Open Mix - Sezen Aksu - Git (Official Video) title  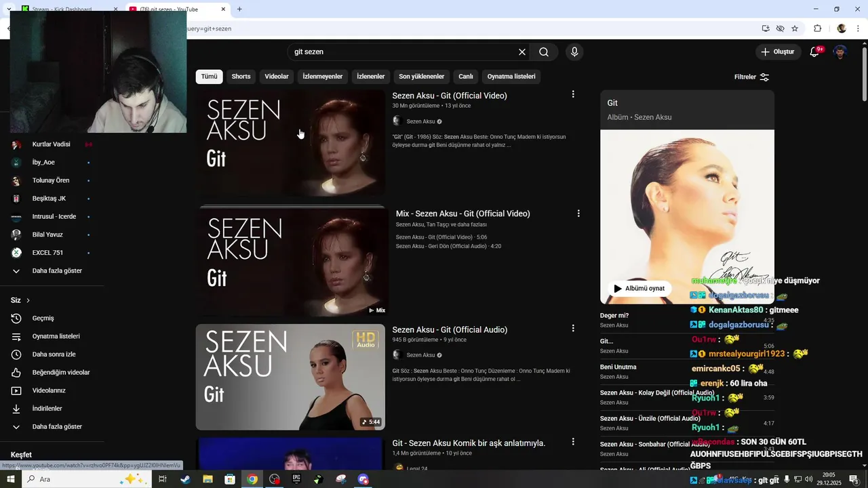(x=463, y=213)
